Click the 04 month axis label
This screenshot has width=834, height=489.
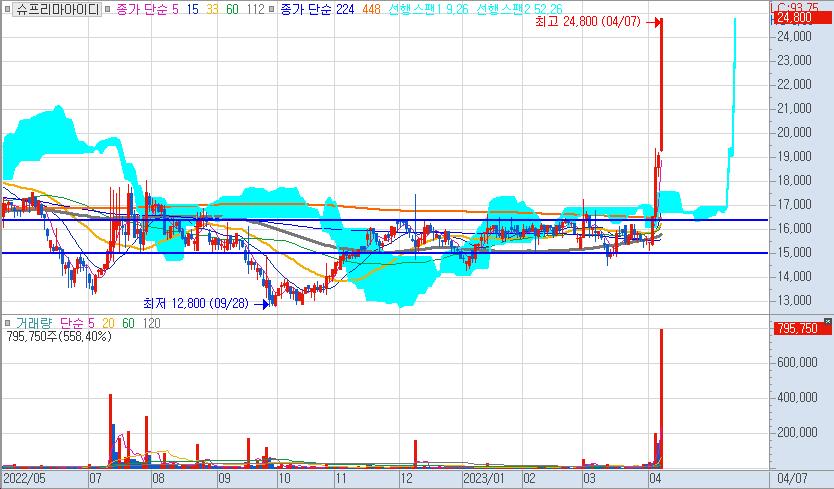(x=655, y=478)
